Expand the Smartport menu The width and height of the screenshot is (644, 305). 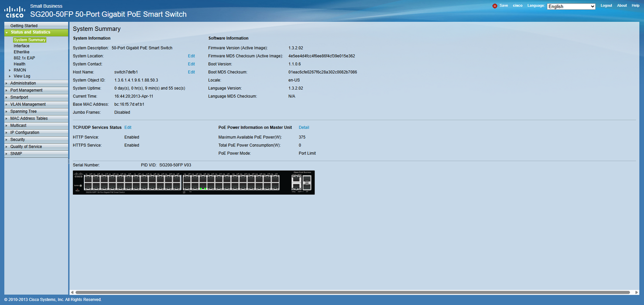click(x=36, y=97)
